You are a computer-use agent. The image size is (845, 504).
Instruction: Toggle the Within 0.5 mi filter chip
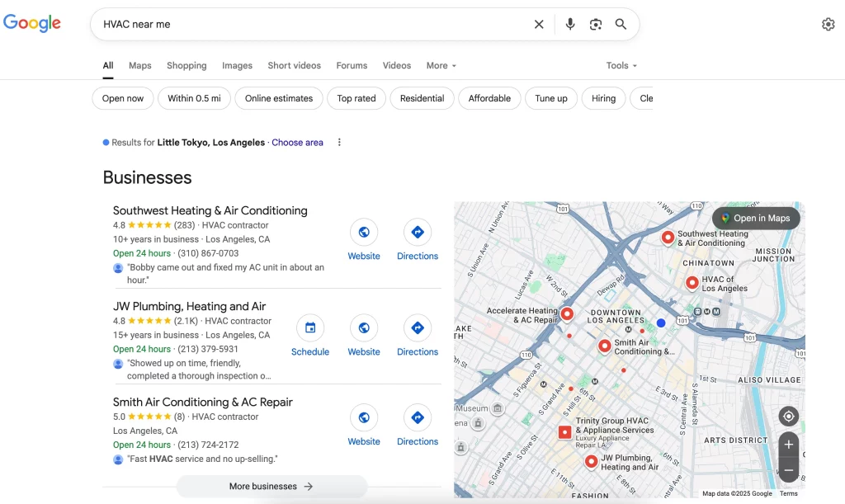(194, 98)
